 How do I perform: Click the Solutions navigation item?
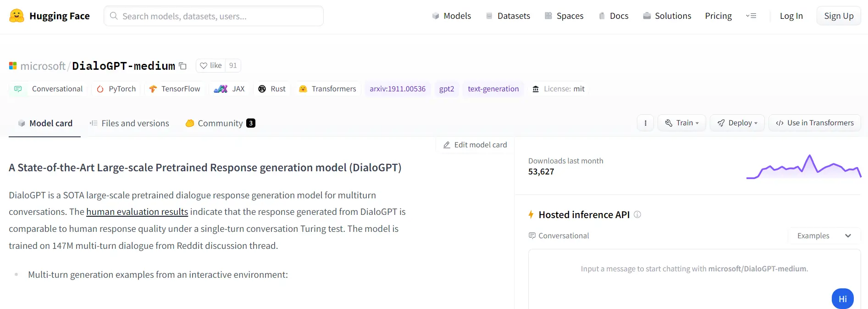(667, 16)
